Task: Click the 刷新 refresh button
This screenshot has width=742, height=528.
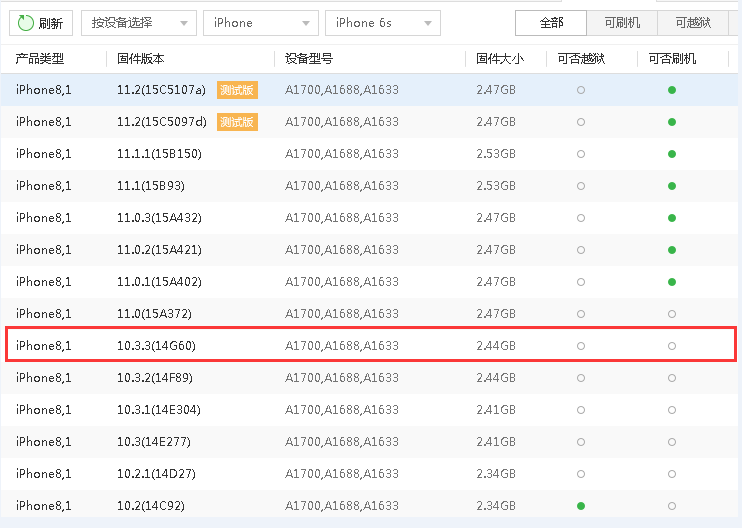Action: click(41, 23)
